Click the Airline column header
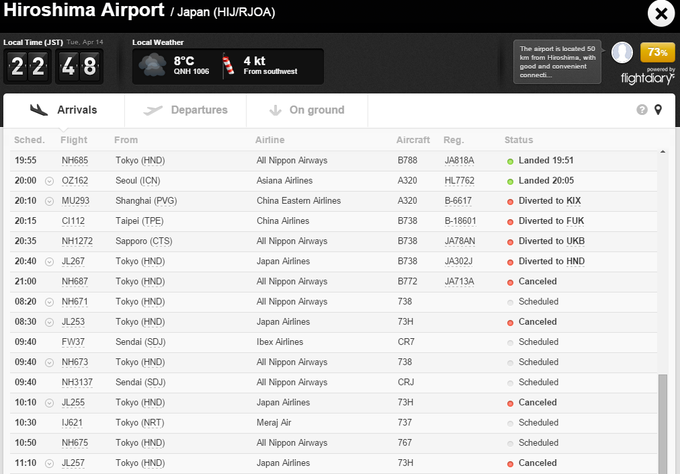This screenshot has width=680, height=474. point(270,140)
